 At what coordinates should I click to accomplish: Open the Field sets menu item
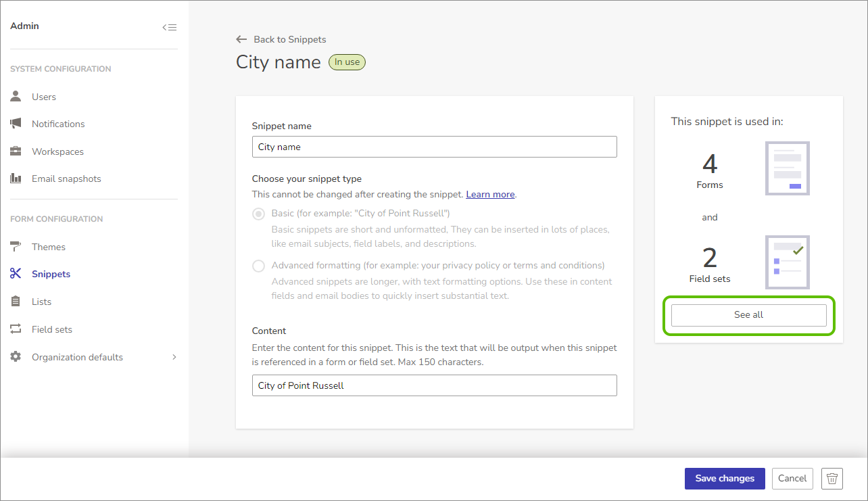coord(52,329)
